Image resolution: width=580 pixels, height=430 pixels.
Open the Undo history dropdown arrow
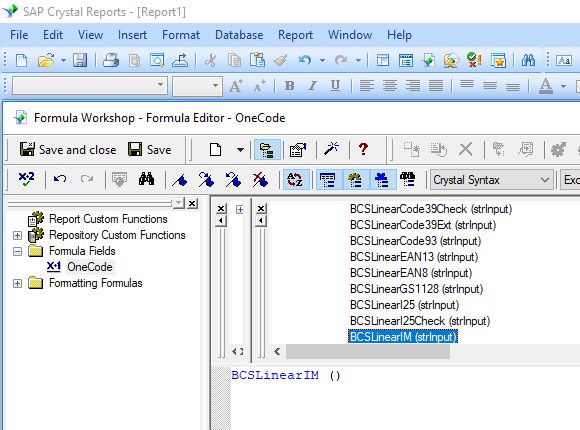tap(323, 60)
